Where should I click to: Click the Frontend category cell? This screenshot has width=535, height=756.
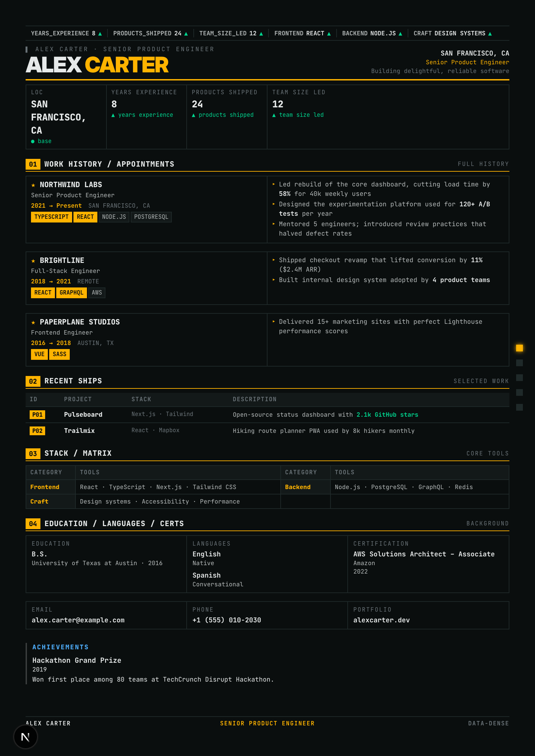pos(51,487)
